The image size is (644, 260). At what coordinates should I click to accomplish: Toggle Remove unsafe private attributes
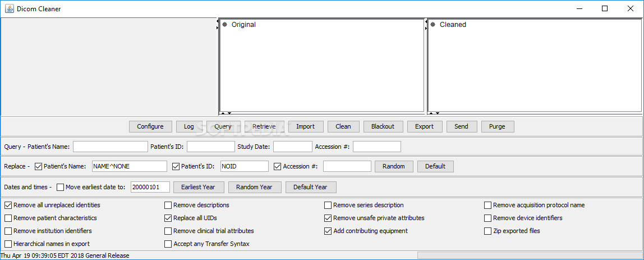328,218
